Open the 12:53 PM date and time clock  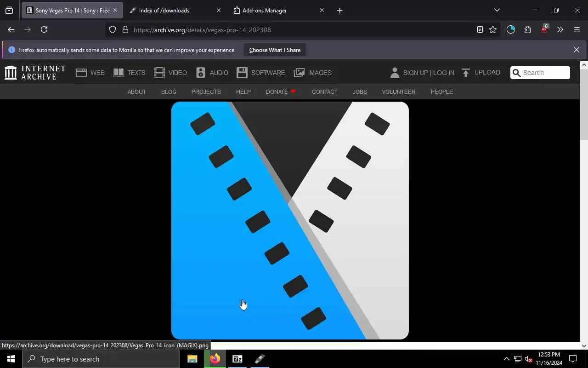[x=549, y=359]
